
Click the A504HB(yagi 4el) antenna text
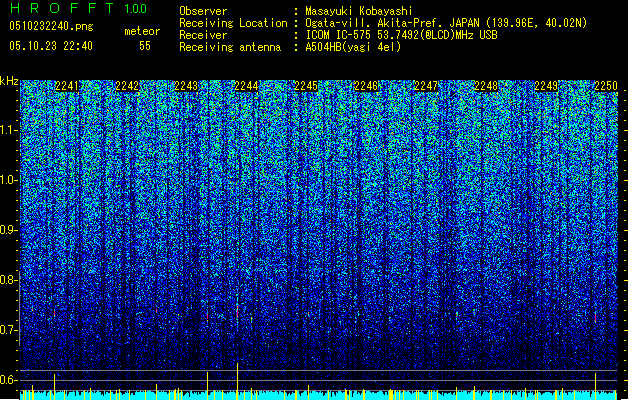(x=353, y=47)
